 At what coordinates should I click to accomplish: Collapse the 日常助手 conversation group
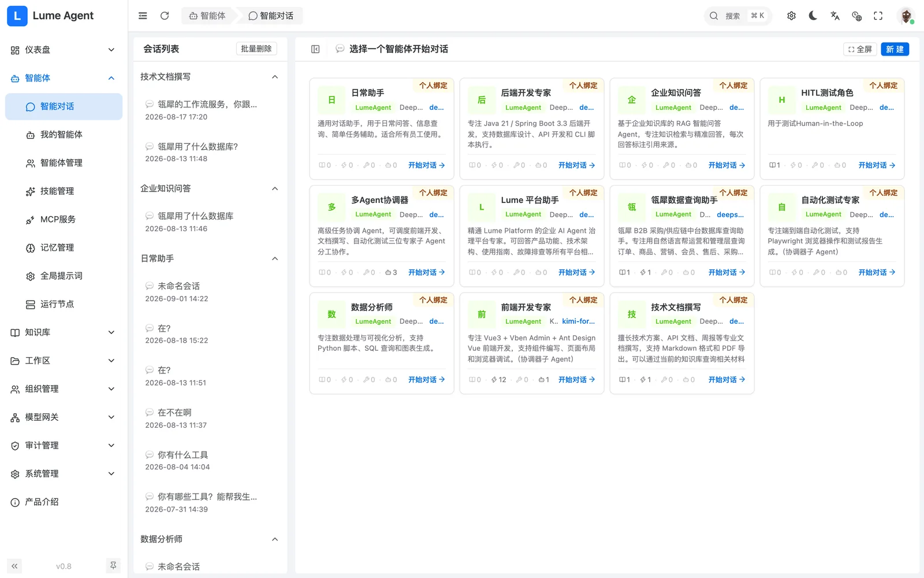point(275,258)
